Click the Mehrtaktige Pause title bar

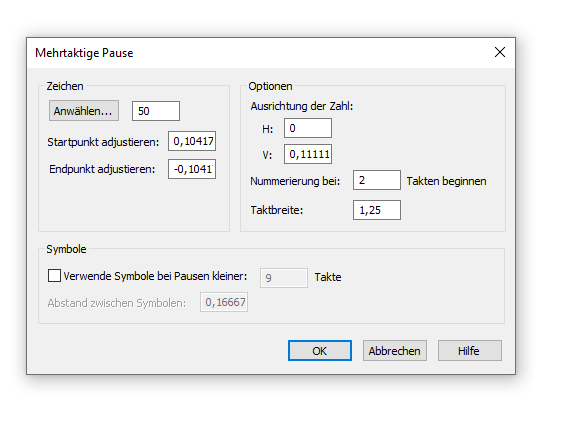click(256, 53)
